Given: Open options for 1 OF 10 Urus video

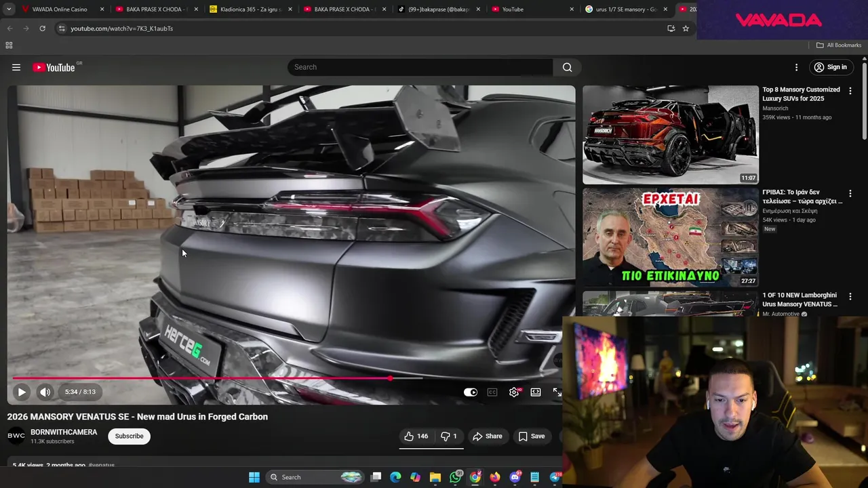Looking at the screenshot, I should tap(850, 297).
